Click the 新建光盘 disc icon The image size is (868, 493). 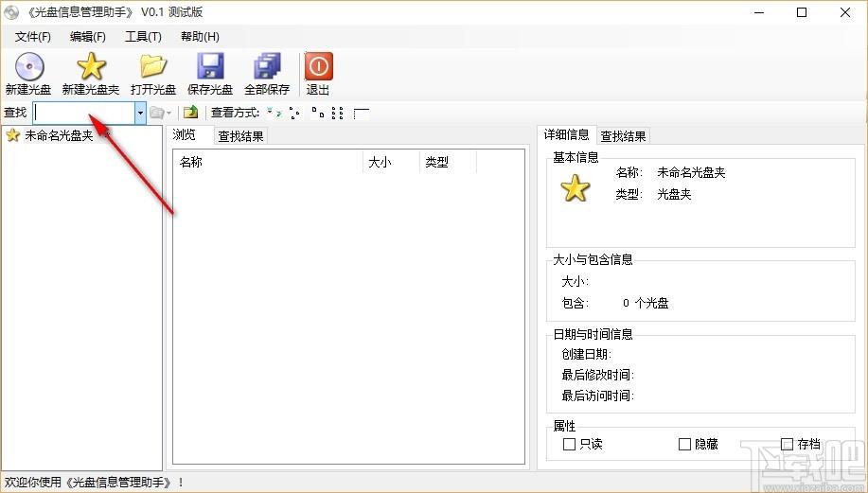(x=28, y=66)
